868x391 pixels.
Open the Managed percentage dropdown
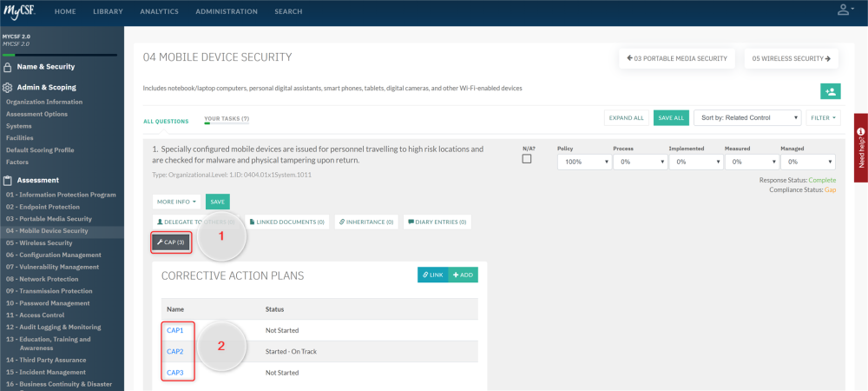tap(807, 162)
